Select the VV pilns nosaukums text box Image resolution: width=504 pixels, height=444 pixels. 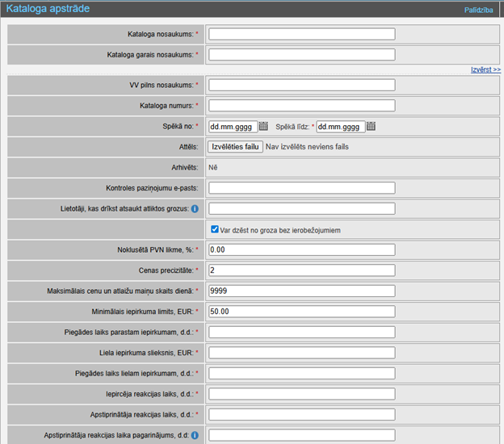(301, 85)
